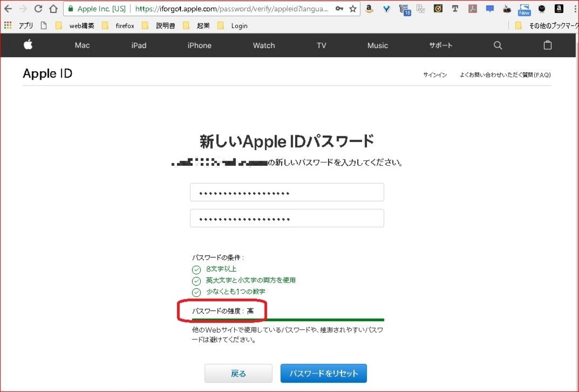Expand the 説明書 bookmark folder
The image size is (579, 392).
(158, 25)
